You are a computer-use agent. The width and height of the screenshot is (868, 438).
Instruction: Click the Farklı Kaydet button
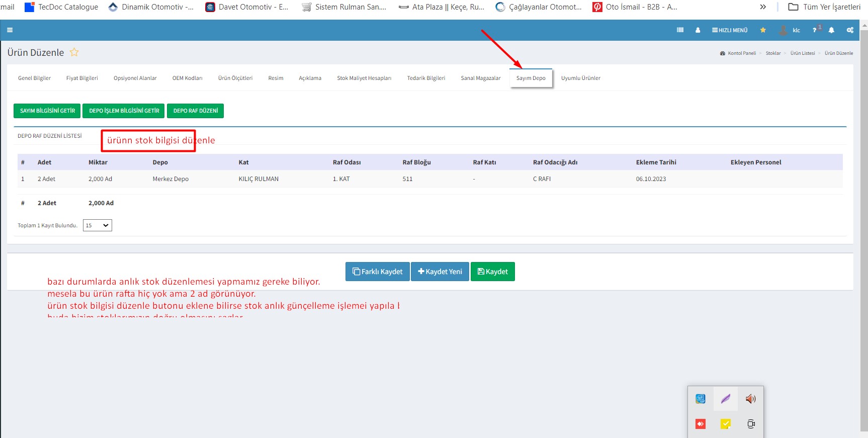(x=377, y=272)
